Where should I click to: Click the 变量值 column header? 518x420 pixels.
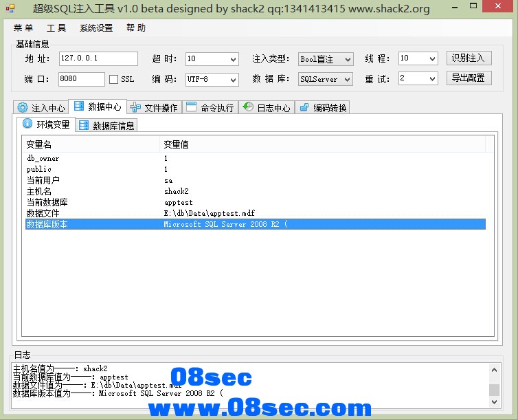click(x=322, y=144)
